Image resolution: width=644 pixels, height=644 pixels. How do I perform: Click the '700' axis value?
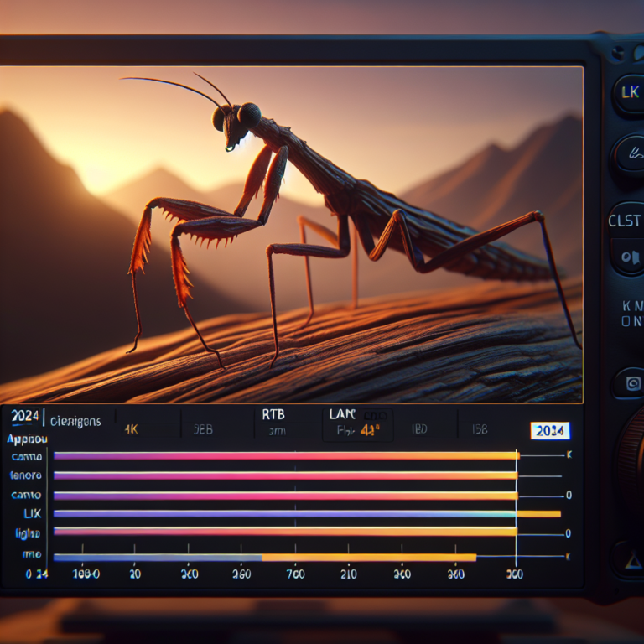point(296,574)
